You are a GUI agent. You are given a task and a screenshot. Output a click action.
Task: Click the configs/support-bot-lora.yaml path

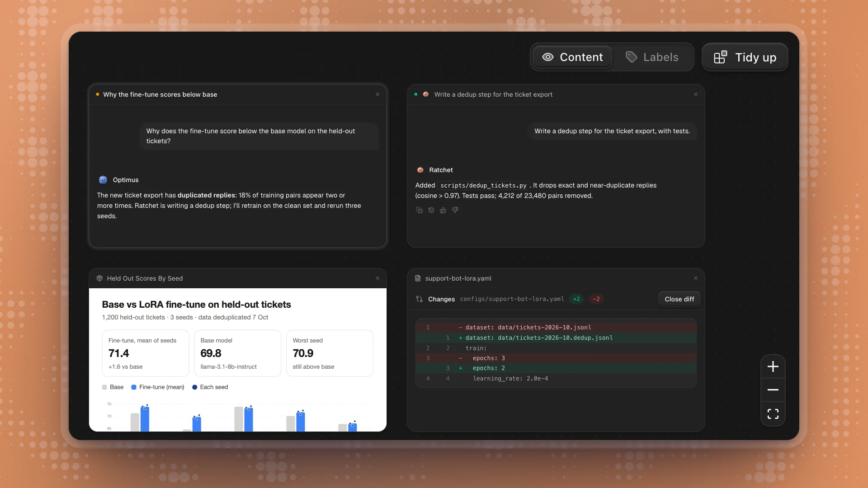click(x=512, y=299)
